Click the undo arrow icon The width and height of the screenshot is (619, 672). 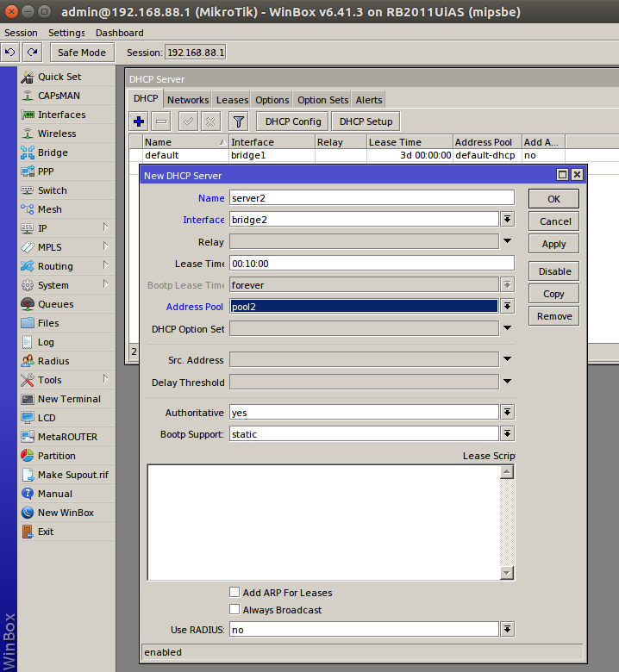[10, 53]
